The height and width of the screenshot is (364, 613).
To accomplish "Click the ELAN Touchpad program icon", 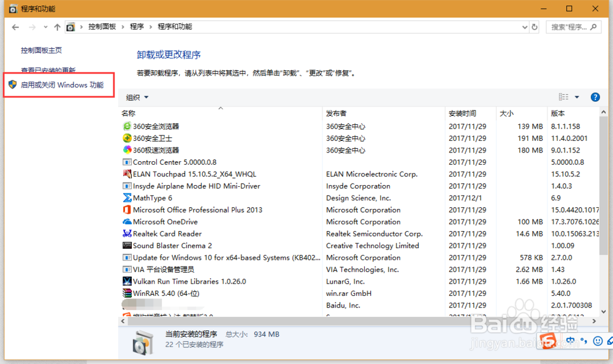I will (x=127, y=173).
